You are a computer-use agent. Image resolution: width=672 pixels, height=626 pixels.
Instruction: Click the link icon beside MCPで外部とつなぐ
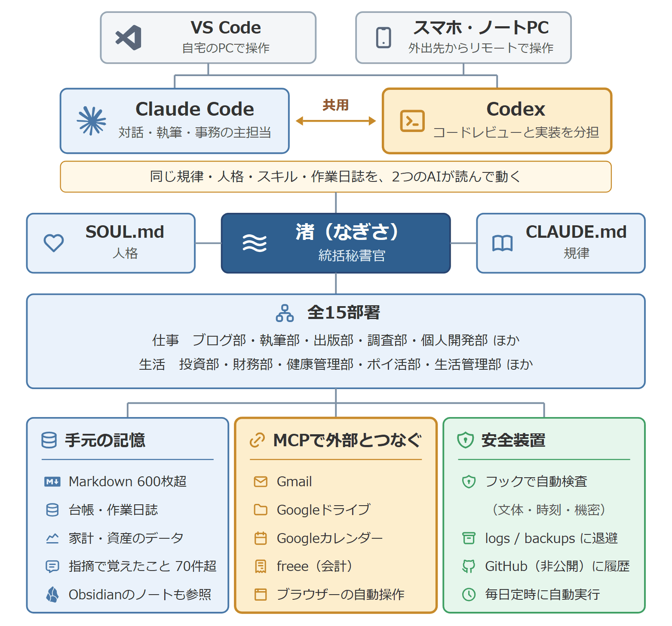tap(257, 440)
